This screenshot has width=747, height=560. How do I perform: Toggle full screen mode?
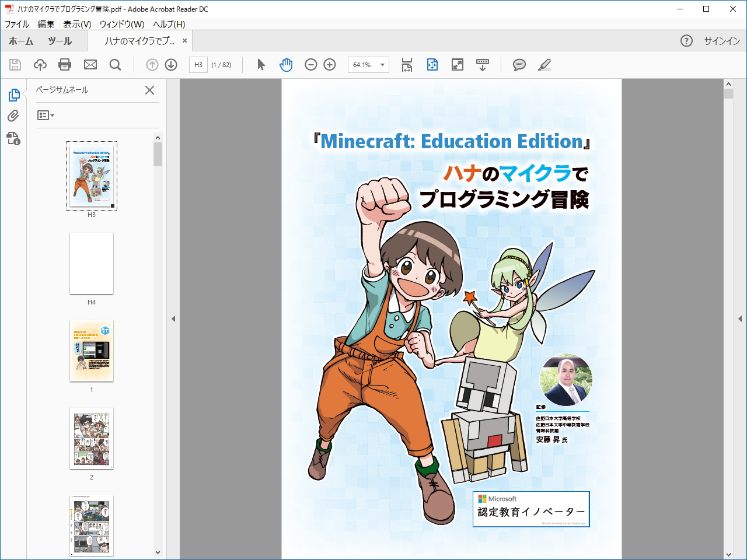(457, 65)
